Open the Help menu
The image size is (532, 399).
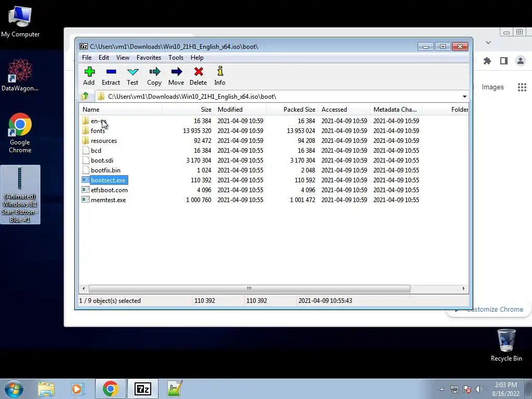point(197,58)
